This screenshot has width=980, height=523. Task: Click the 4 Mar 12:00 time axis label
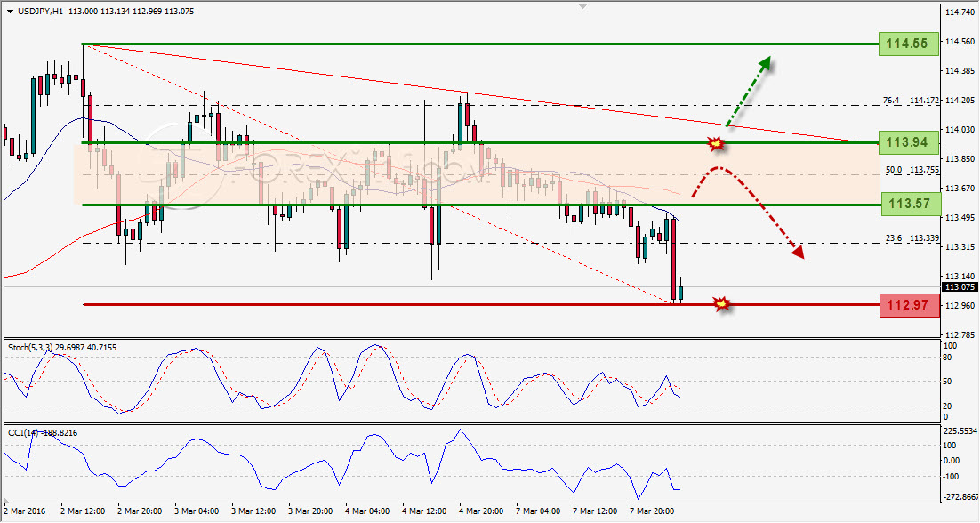(424, 511)
